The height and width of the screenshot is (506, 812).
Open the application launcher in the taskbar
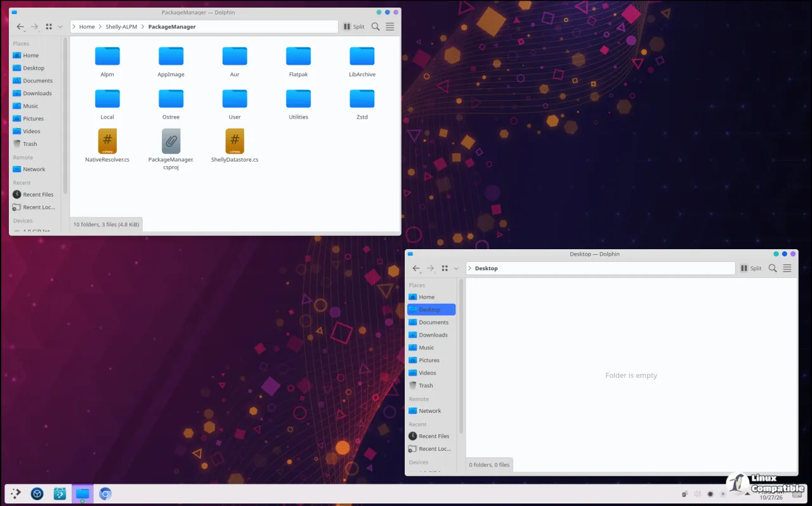(16, 493)
